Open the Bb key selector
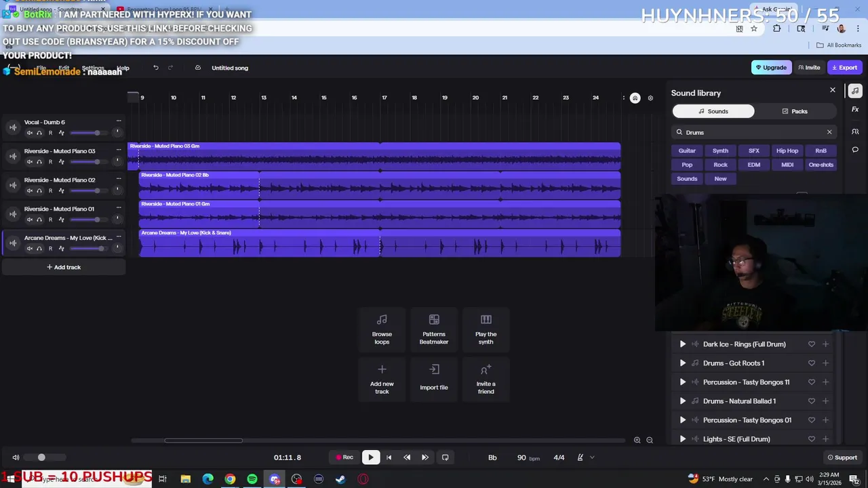Viewport: 868px width, 488px height. 492,457
